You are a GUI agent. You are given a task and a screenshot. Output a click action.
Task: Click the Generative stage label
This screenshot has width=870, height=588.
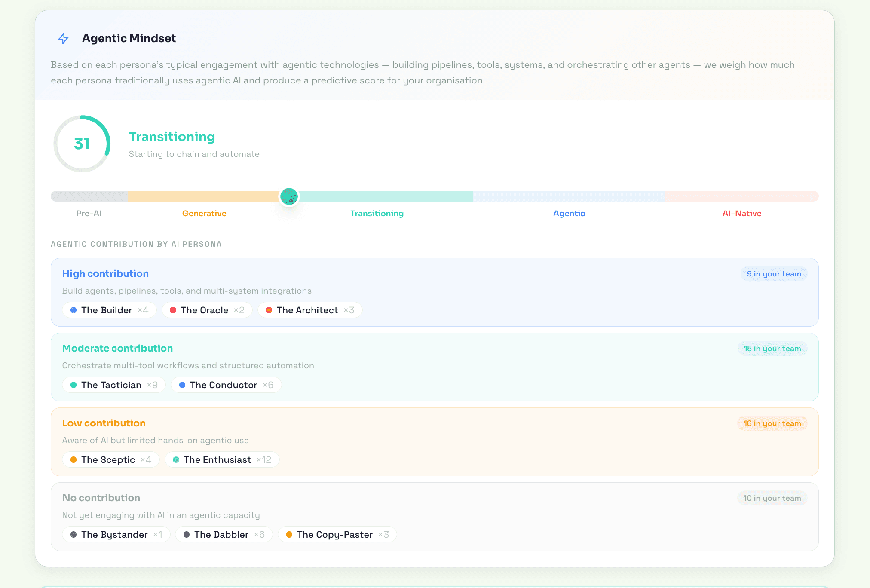(204, 214)
